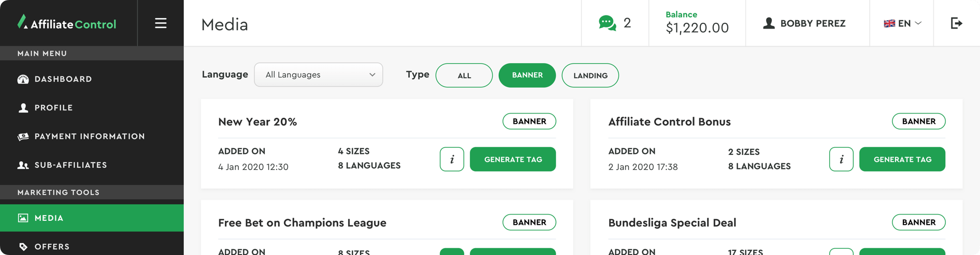Generate tag for New Year 20%
The height and width of the screenshot is (255, 980).
512,159
